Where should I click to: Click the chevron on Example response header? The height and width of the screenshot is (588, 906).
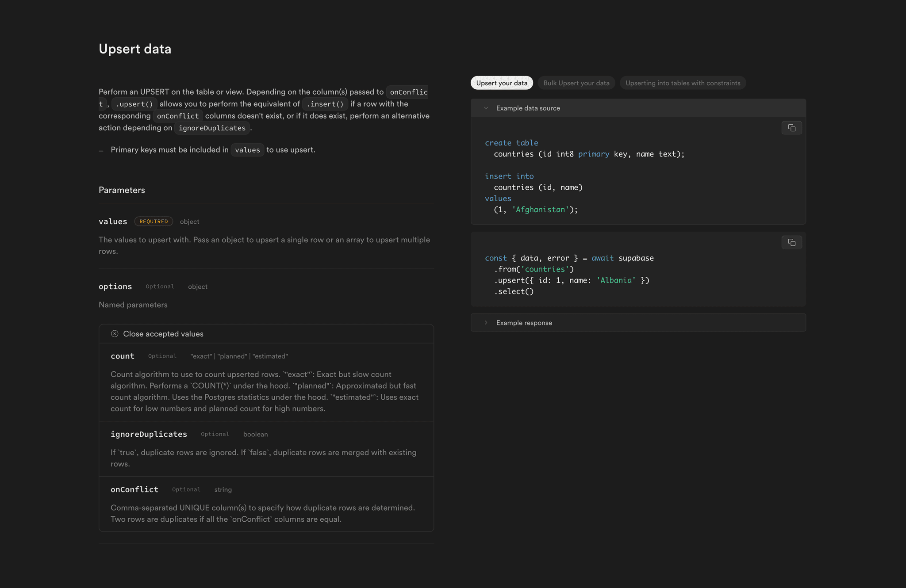pyautogui.click(x=486, y=322)
